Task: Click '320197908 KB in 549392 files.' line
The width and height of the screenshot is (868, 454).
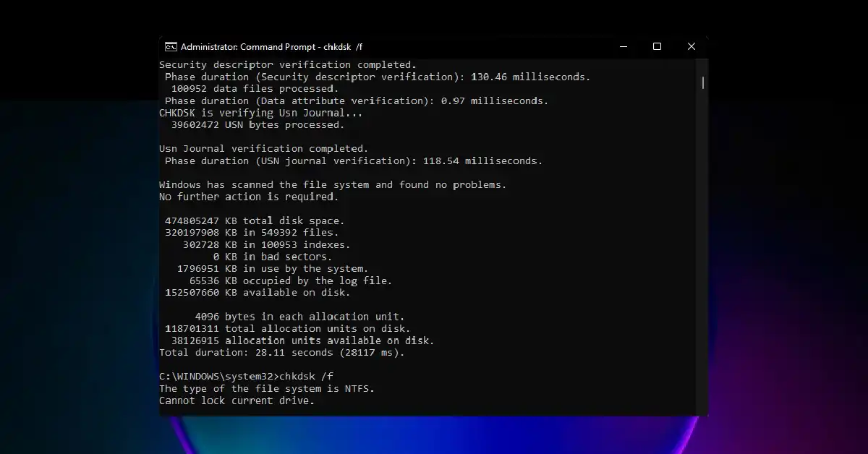Action: coord(252,233)
